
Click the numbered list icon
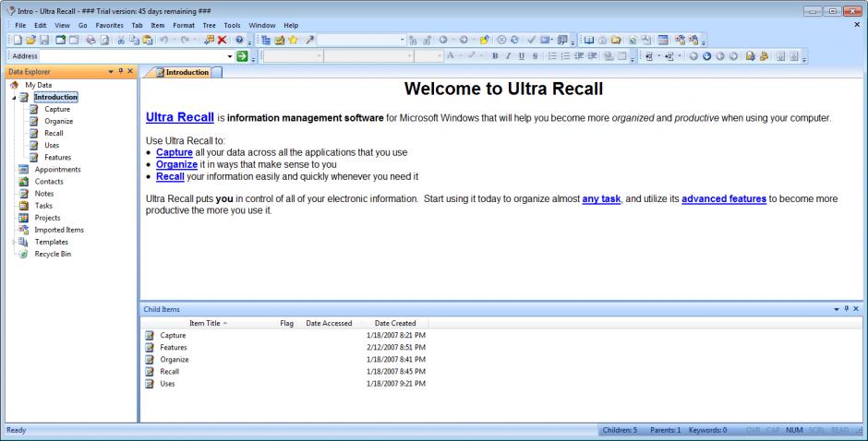pyautogui.click(x=566, y=56)
